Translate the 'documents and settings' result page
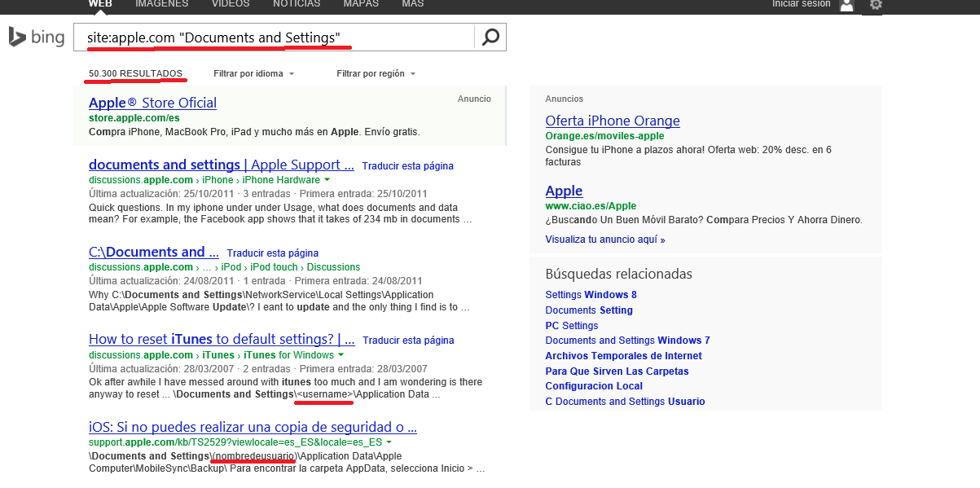 click(x=408, y=165)
